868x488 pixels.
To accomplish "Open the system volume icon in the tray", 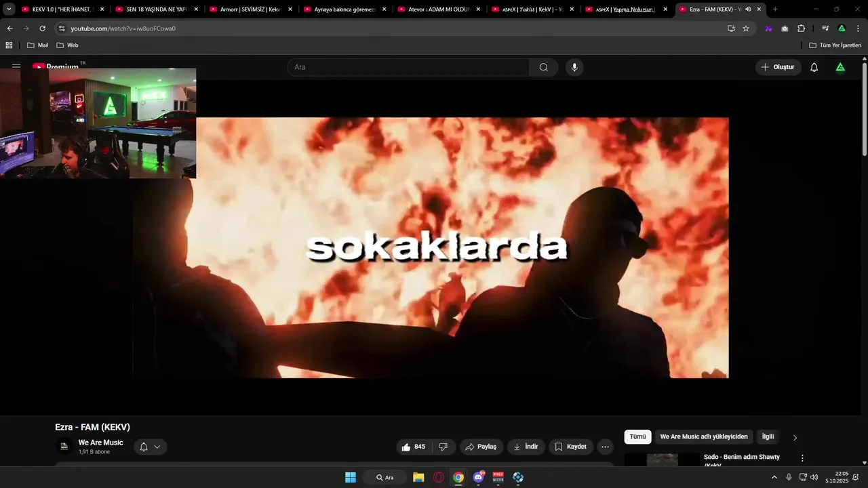I will pyautogui.click(x=814, y=477).
